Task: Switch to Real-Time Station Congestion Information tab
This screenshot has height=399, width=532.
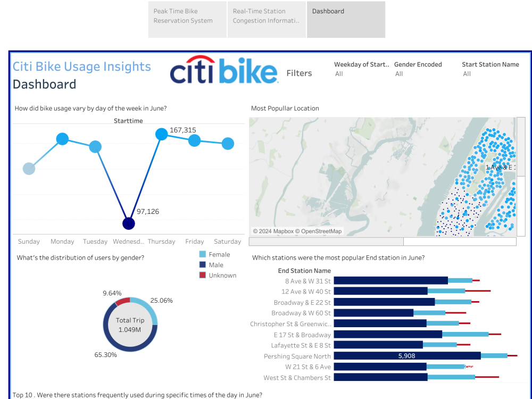Action: (267, 19)
